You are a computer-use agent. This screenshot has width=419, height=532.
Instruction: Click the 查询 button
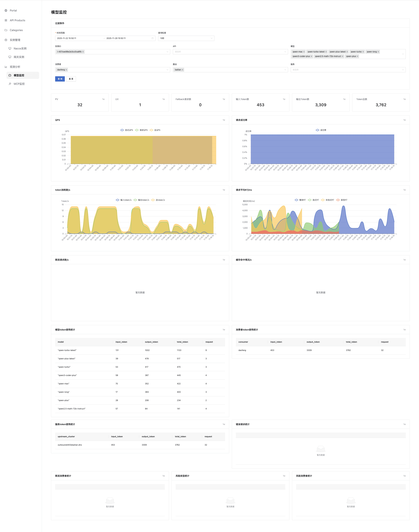coord(60,79)
